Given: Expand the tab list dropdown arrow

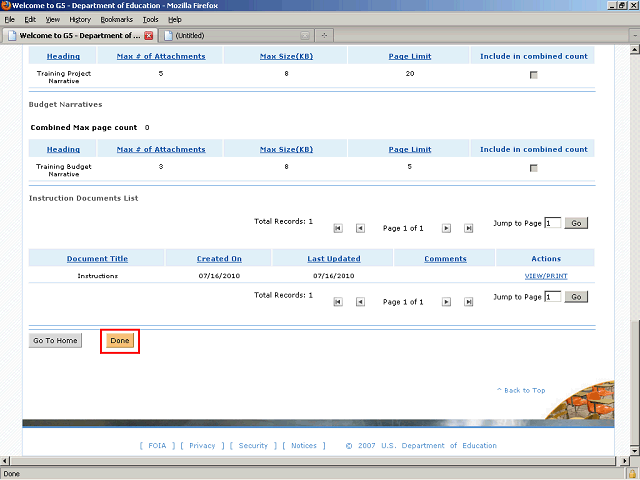Looking at the screenshot, I should pos(635,36).
